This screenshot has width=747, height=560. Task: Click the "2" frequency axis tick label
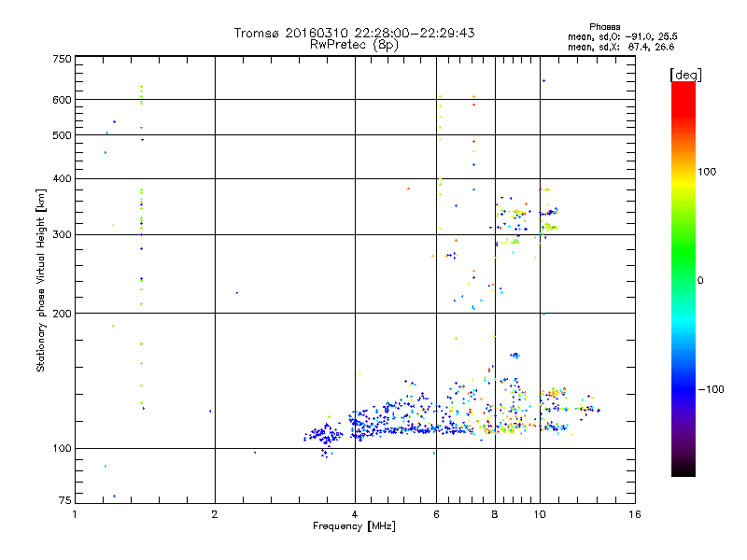215,514
